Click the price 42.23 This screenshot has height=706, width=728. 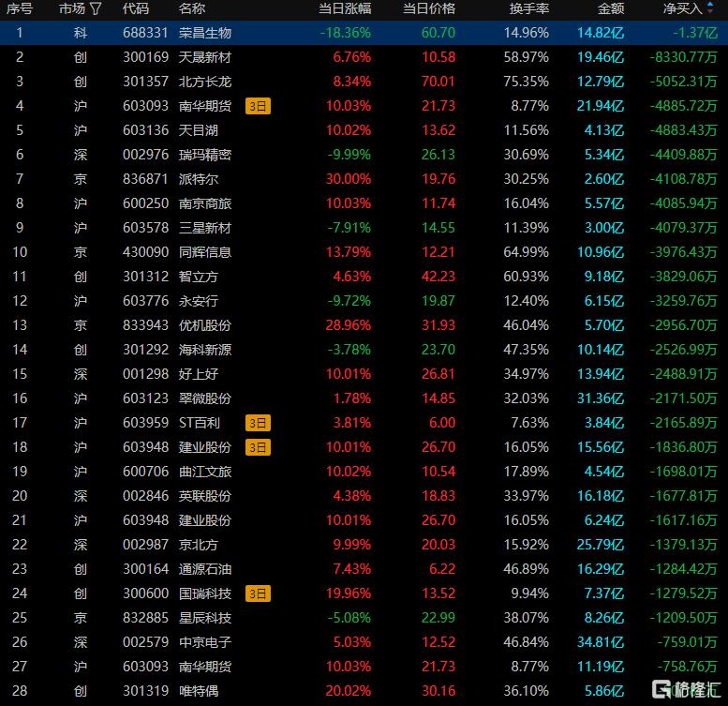click(x=438, y=277)
